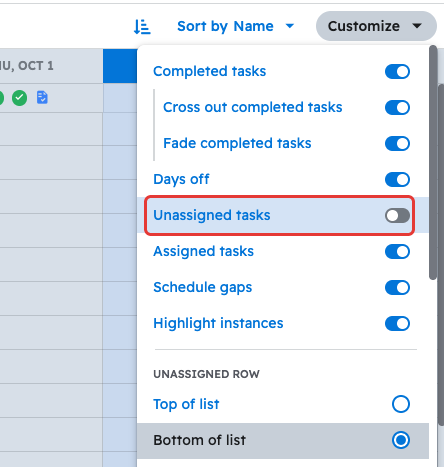Open the Sort by Name dropdown
This screenshot has height=467, width=444.
[x=235, y=26]
